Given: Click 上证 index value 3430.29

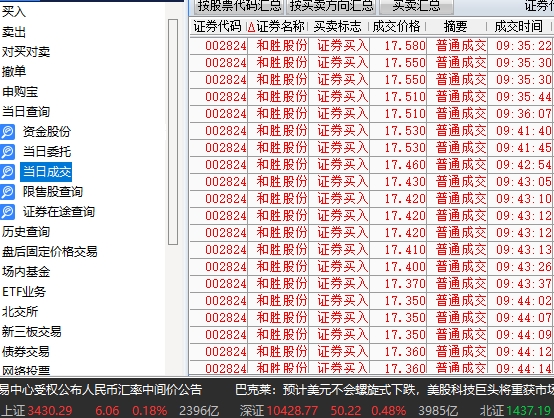Looking at the screenshot, I should (50, 411).
